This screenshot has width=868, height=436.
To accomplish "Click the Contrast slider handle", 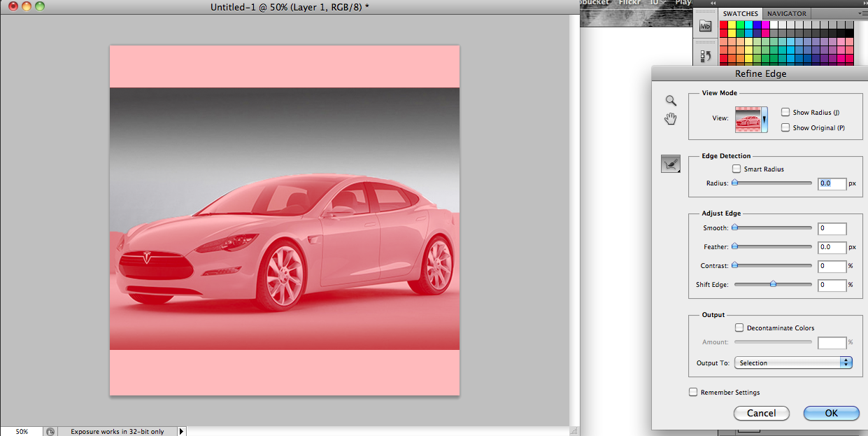I will coord(734,265).
